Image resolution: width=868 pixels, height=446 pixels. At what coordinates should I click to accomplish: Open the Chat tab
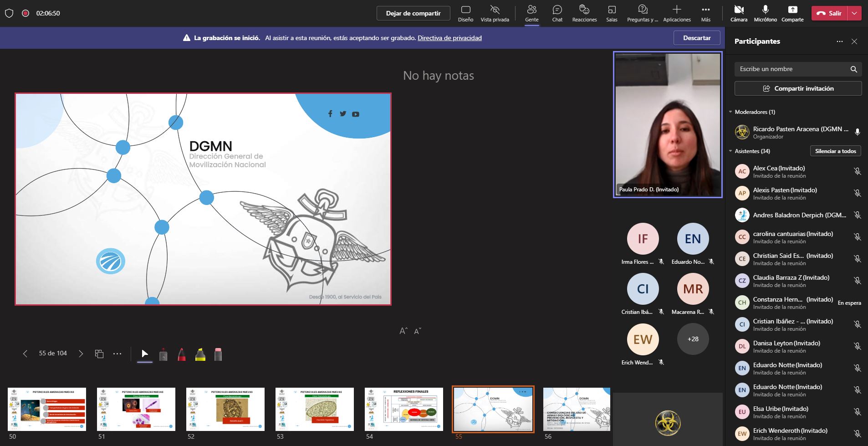click(557, 13)
